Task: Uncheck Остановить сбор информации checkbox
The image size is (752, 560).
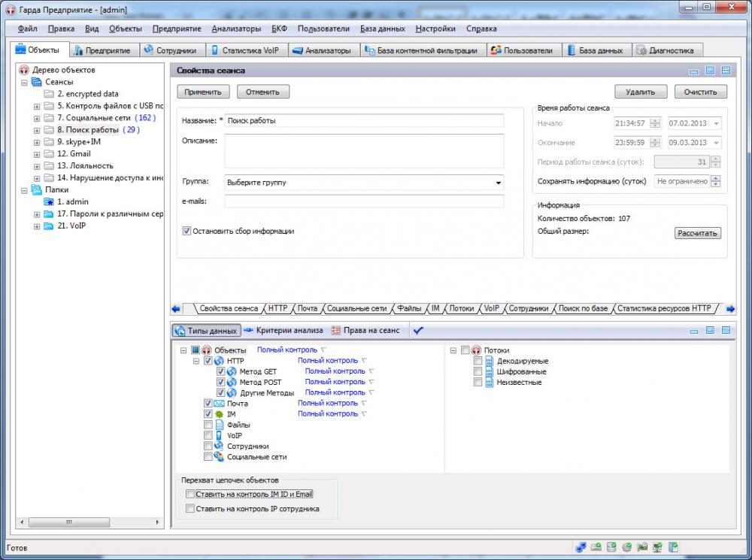Action: (x=187, y=231)
